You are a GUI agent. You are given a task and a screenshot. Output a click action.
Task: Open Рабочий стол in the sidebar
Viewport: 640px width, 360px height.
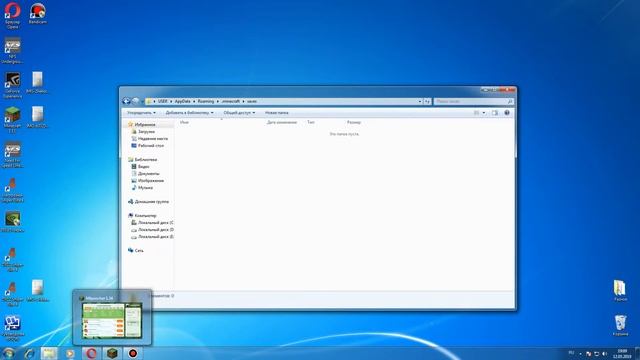[147, 145]
